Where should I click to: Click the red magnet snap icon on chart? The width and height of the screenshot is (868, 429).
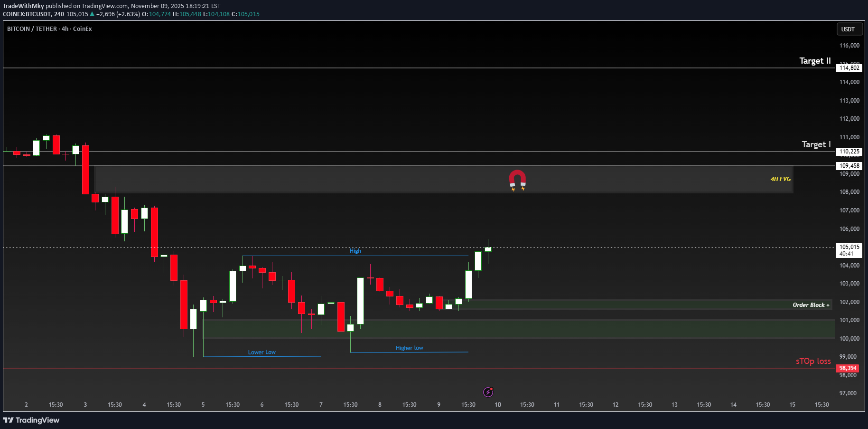[517, 177]
